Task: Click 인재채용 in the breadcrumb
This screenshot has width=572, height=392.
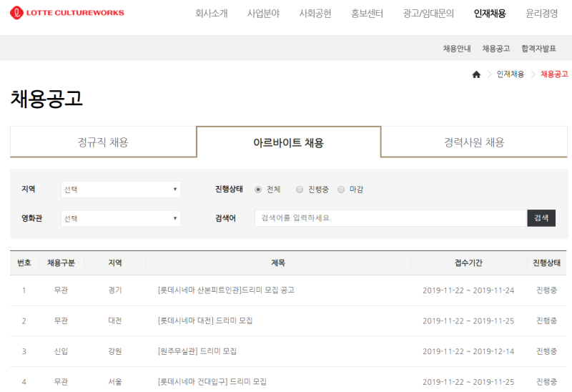Action: tap(511, 74)
